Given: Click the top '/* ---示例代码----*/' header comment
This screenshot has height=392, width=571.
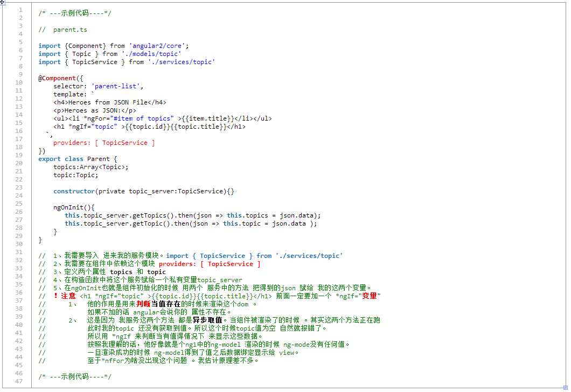Looking at the screenshot, I should click(x=75, y=13).
